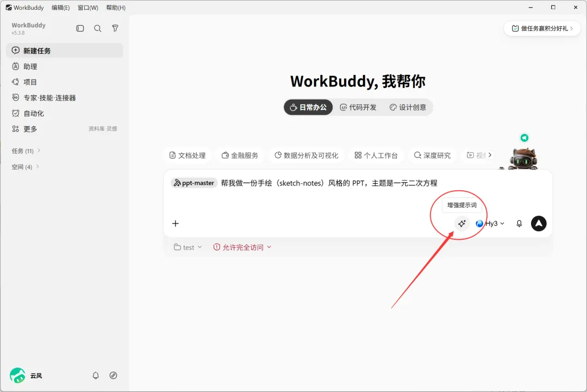Open the 允许完全访问 permission dropdown
The image size is (587, 392).
tap(242, 247)
